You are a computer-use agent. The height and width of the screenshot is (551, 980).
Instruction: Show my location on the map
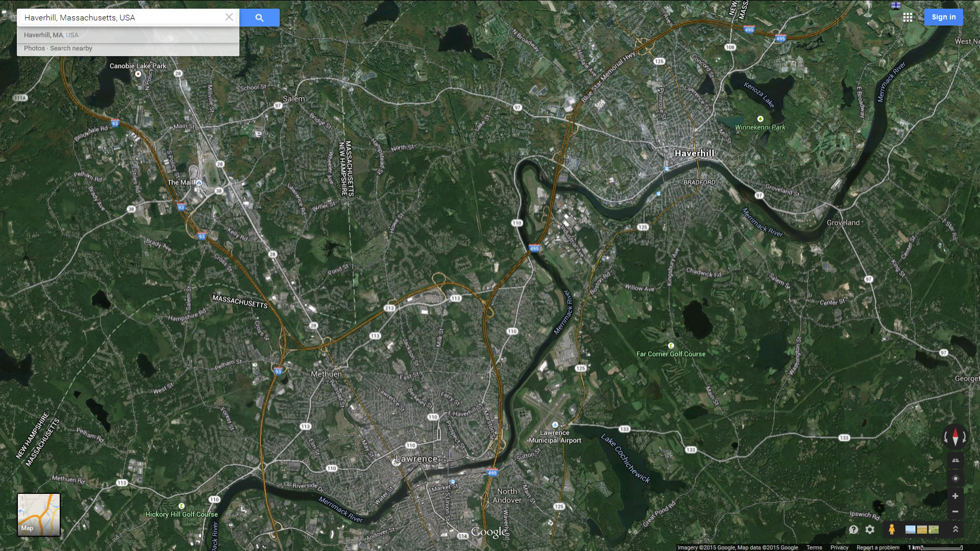(955, 479)
